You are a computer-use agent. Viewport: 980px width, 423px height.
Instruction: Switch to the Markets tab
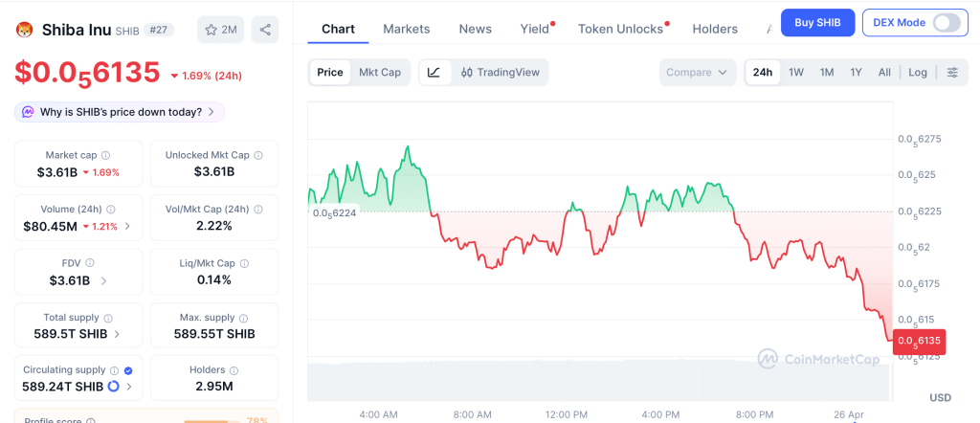[x=407, y=29]
